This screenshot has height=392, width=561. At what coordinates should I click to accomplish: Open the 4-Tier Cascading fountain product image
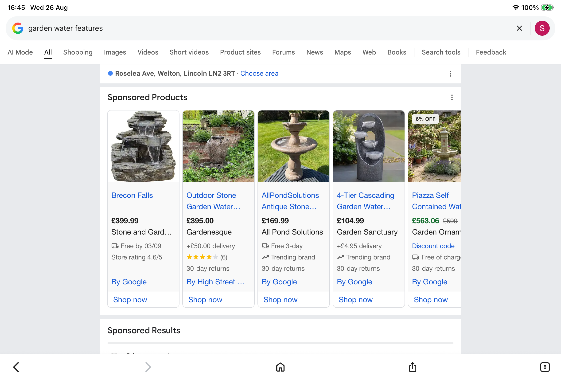tap(368, 146)
